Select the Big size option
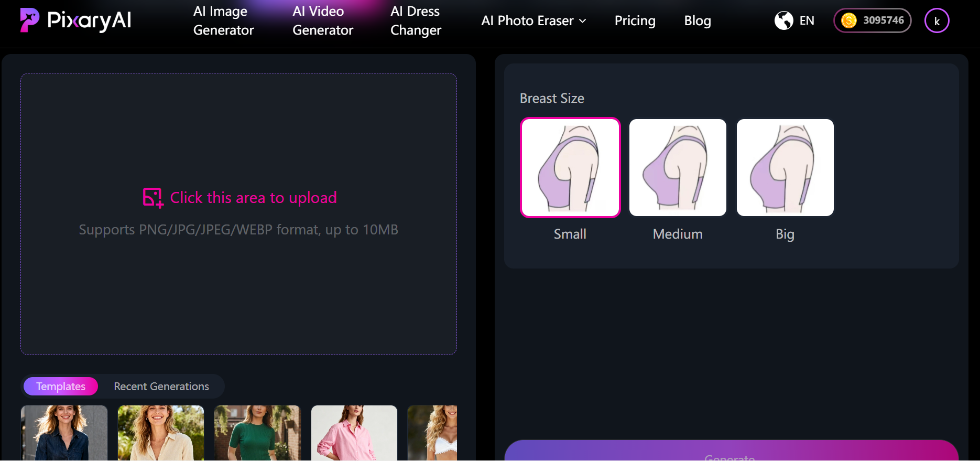Image resolution: width=980 pixels, height=461 pixels. click(x=785, y=167)
